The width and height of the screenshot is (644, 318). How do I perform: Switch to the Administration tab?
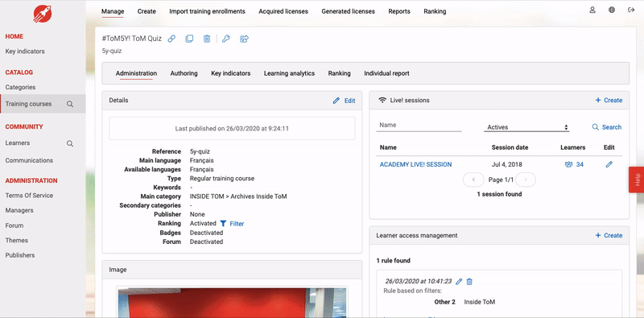(x=136, y=73)
